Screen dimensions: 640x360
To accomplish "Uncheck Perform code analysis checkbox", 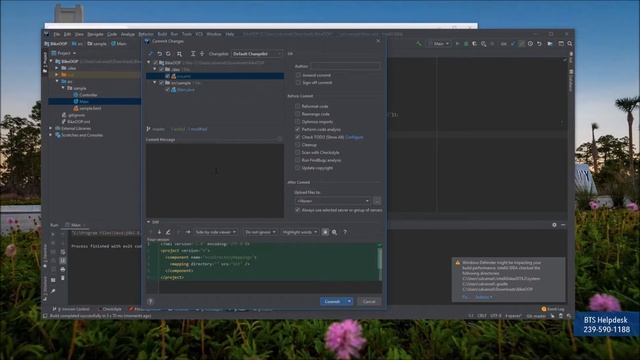I will pyautogui.click(x=298, y=129).
